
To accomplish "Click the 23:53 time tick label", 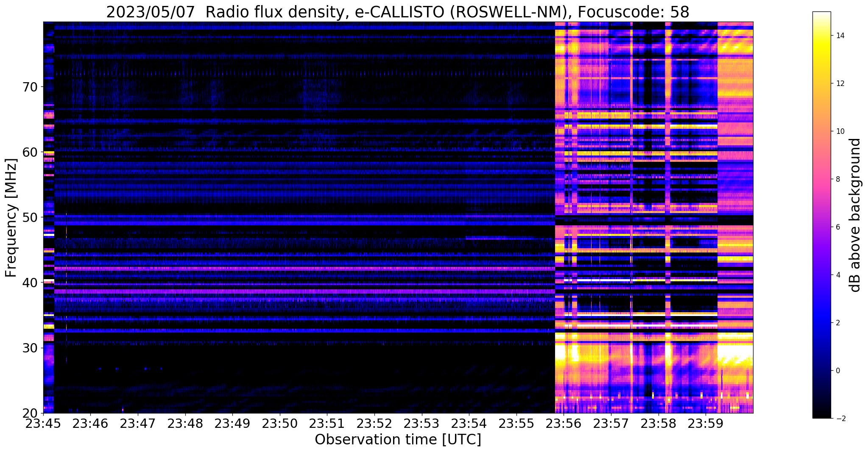I will pos(422,424).
